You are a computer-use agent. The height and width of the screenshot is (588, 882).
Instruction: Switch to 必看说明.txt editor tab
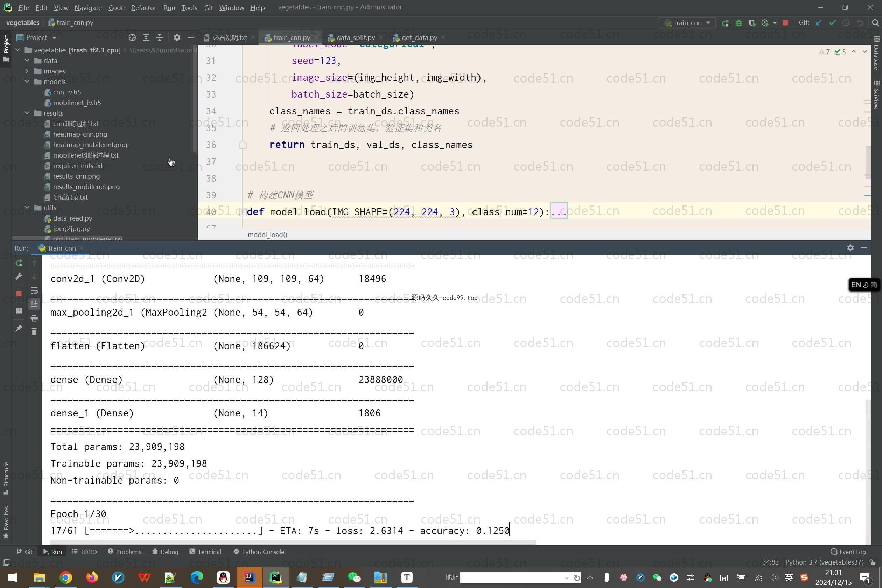229,37
